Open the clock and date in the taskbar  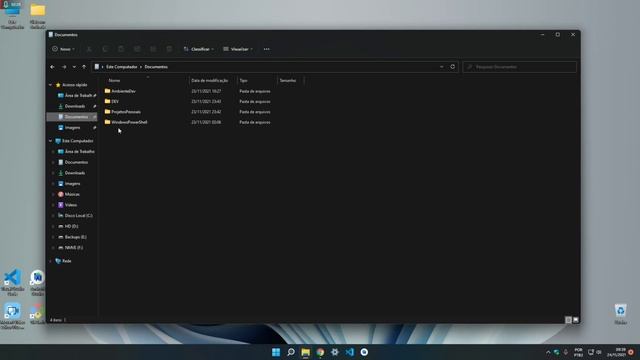[616, 353]
